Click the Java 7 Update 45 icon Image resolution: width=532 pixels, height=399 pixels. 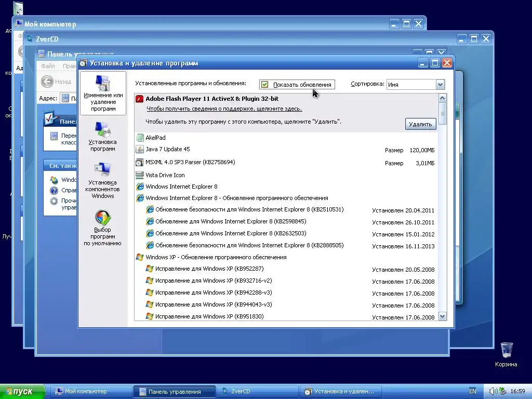pos(140,149)
